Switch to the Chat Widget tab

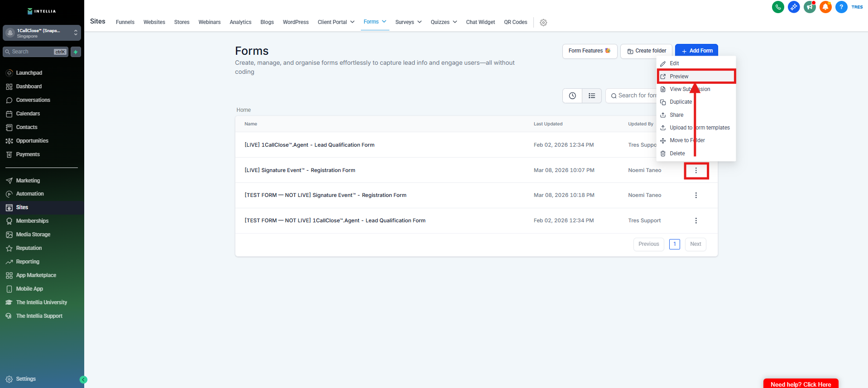[480, 22]
